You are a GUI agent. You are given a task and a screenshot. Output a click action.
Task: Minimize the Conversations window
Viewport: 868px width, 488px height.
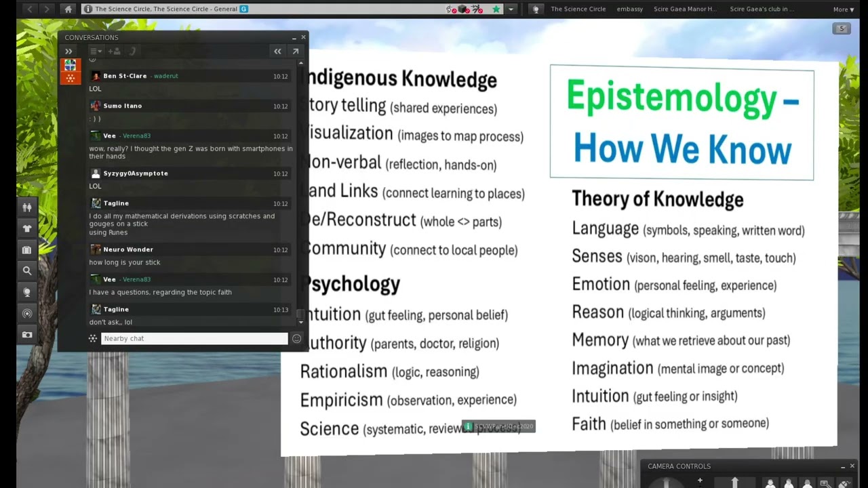tap(294, 37)
